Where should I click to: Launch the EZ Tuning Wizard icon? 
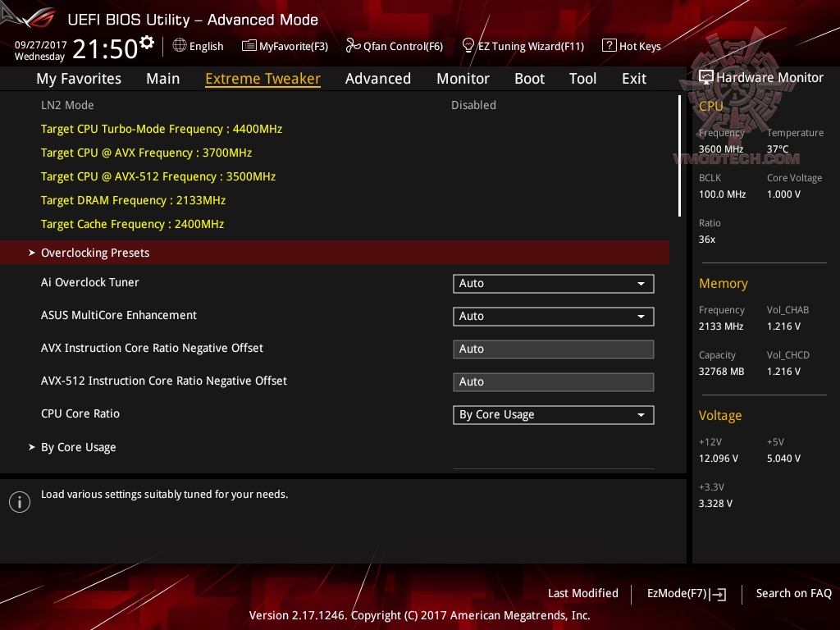468,46
